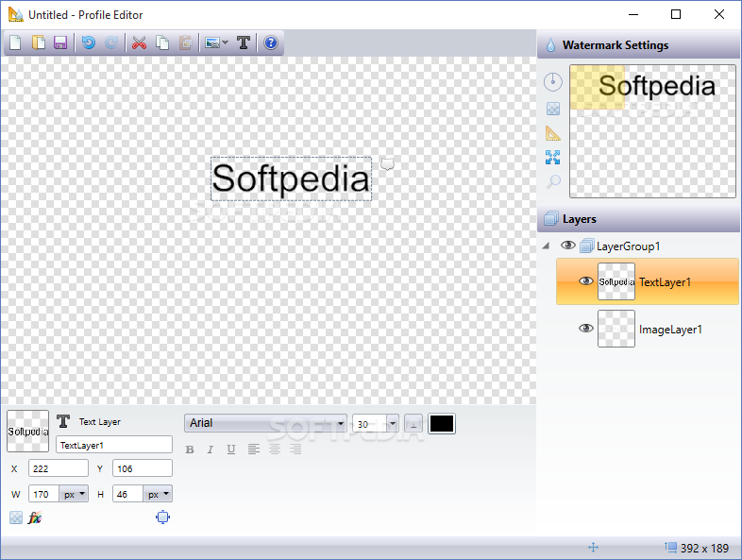This screenshot has height=560, width=742.
Task: Click the small handle beside the Softpedia text box
Action: pos(388,163)
